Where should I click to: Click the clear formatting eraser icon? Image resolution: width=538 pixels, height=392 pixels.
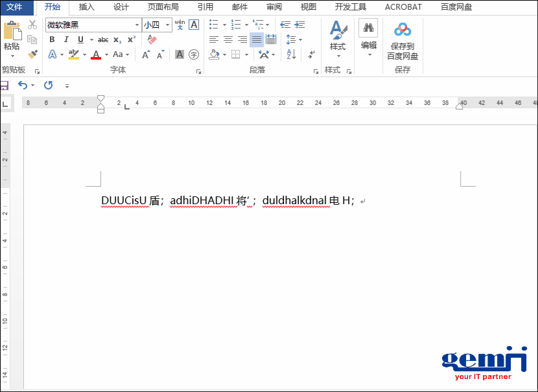point(152,40)
